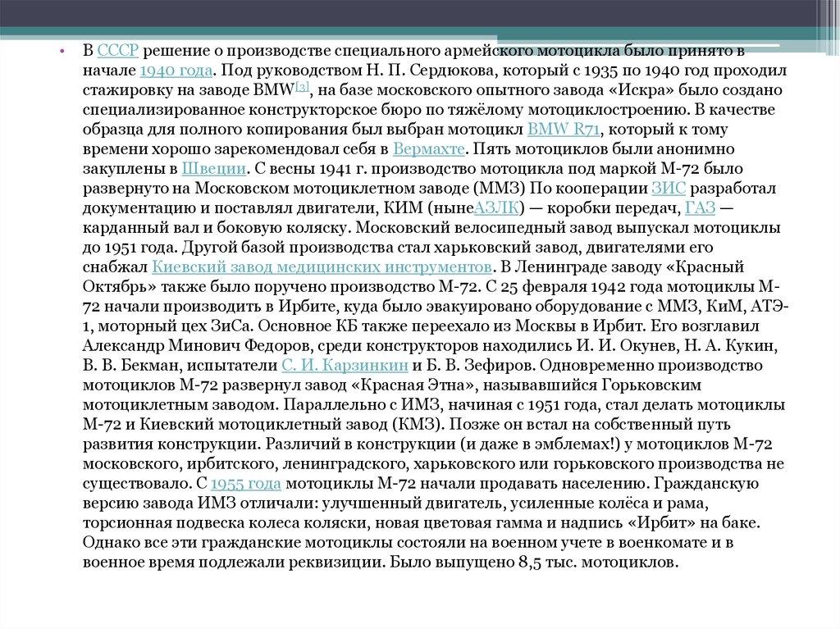Open the ГАЗ hyperlink
Image resolution: width=840 pixels, height=629 pixels.
[x=698, y=208]
